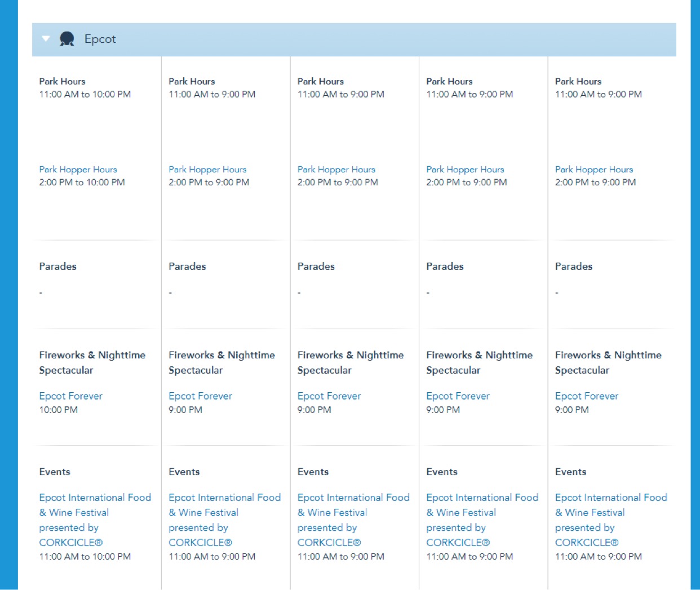Collapse the Epcot section triangle
Viewport: 700px width, 590px height.
pos(46,39)
